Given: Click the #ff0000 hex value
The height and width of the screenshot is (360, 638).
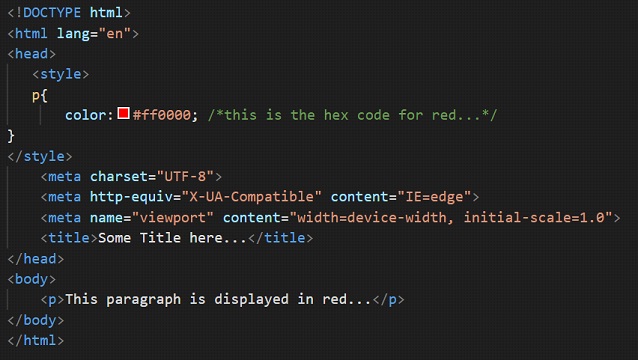Looking at the screenshot, I should (162, 115).
